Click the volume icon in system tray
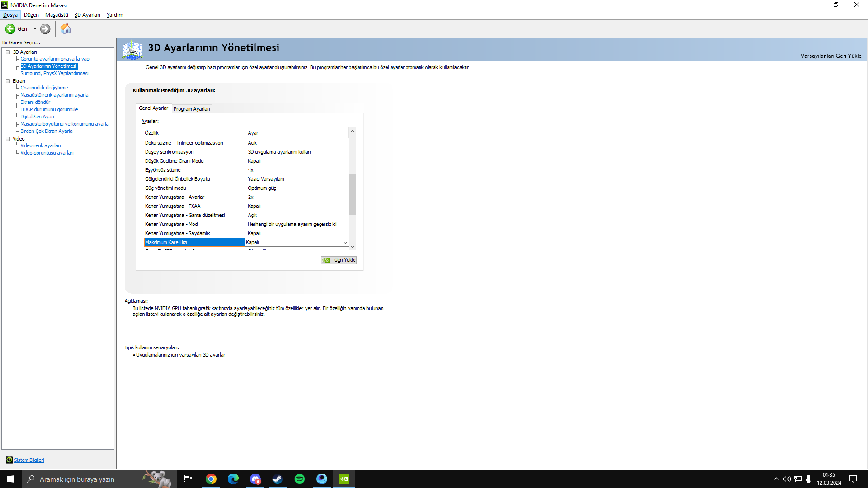The image size is (868, 488). click(x=787, y=479)
